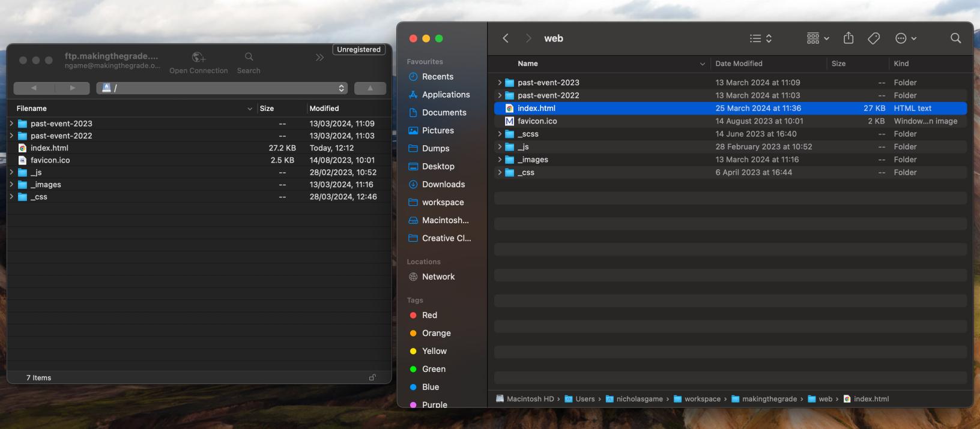Click web folder in Finder path bar
Screen dimensions: 980x429
pyautogui.click(x=820, y=399)
